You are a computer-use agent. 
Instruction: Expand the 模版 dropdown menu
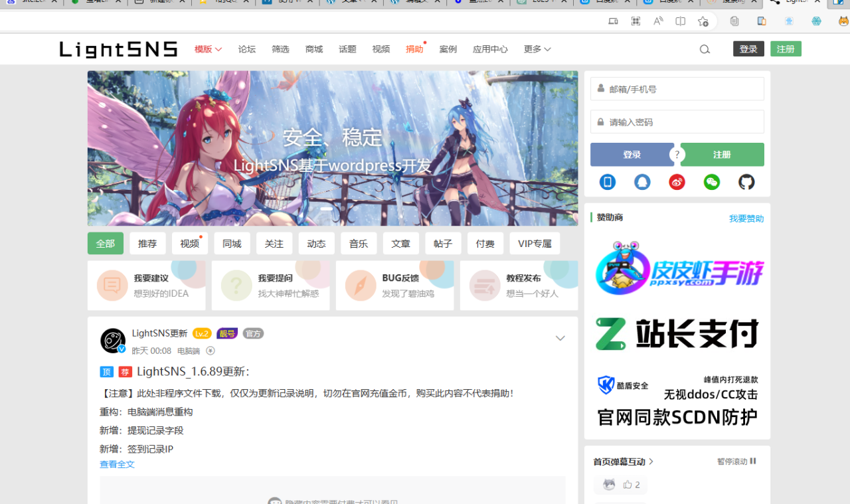tap(208, 49)
